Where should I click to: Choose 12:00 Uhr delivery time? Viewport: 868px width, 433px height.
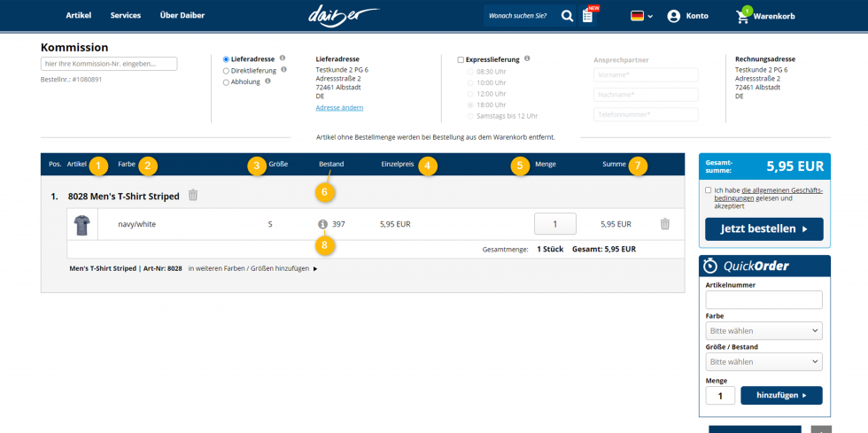[470, 94]
